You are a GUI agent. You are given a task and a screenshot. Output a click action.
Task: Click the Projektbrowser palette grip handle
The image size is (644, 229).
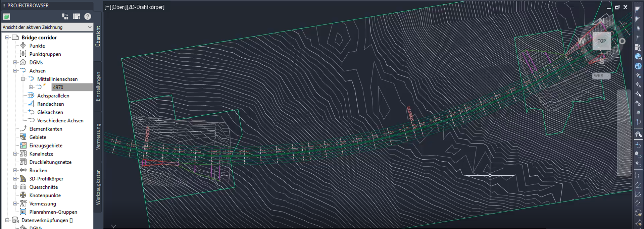4,6
